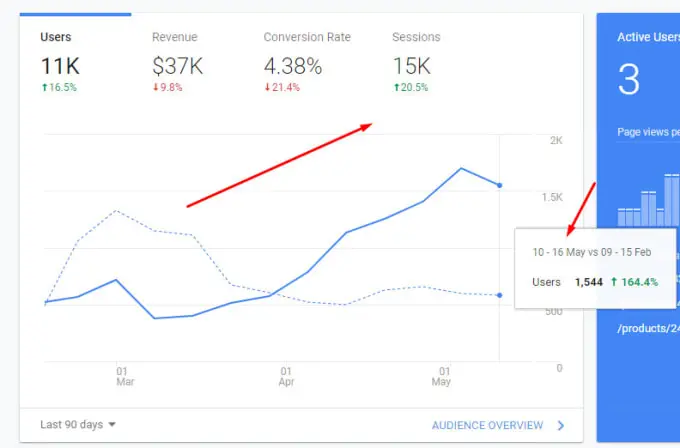Switch to the Revenue metric tab
The width and height of the screenshot is (680, 448).
point(174,37)
